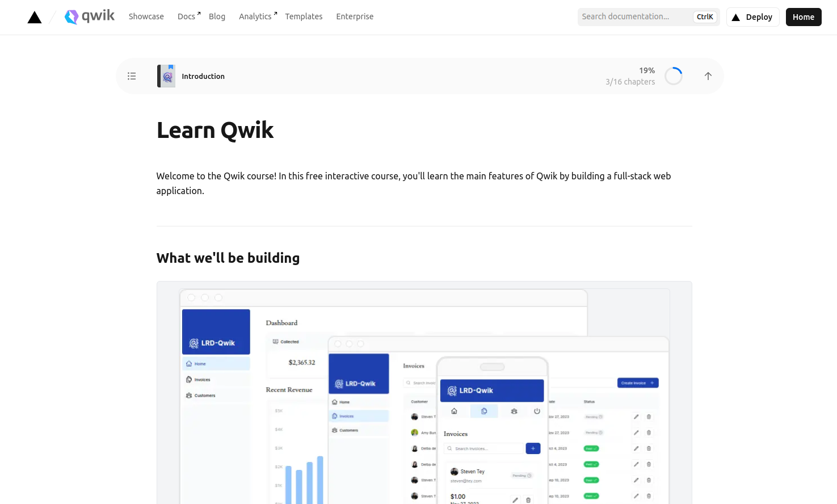Open the Qwik logo homepage link

(90, 16)
